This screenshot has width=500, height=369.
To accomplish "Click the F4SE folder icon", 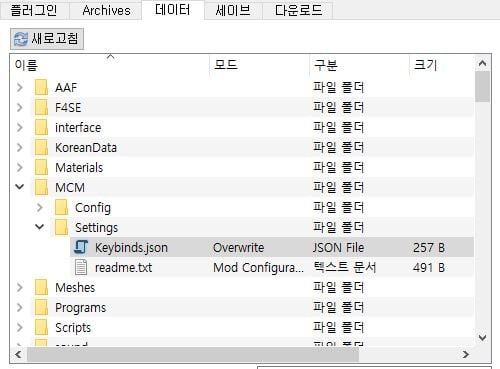I will (x=41, y=108).
